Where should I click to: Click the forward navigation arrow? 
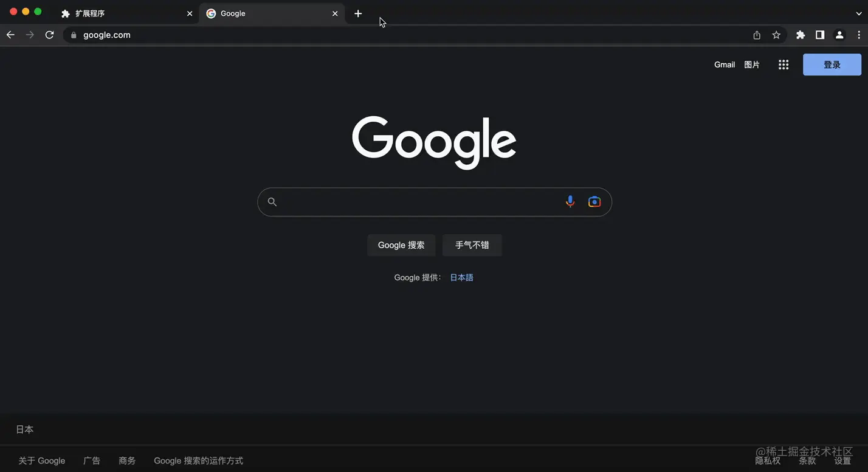coord(30,35)
